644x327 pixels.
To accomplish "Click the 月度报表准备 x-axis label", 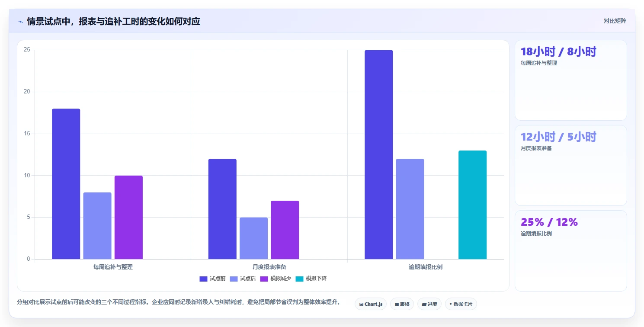I will pos(269,267).
